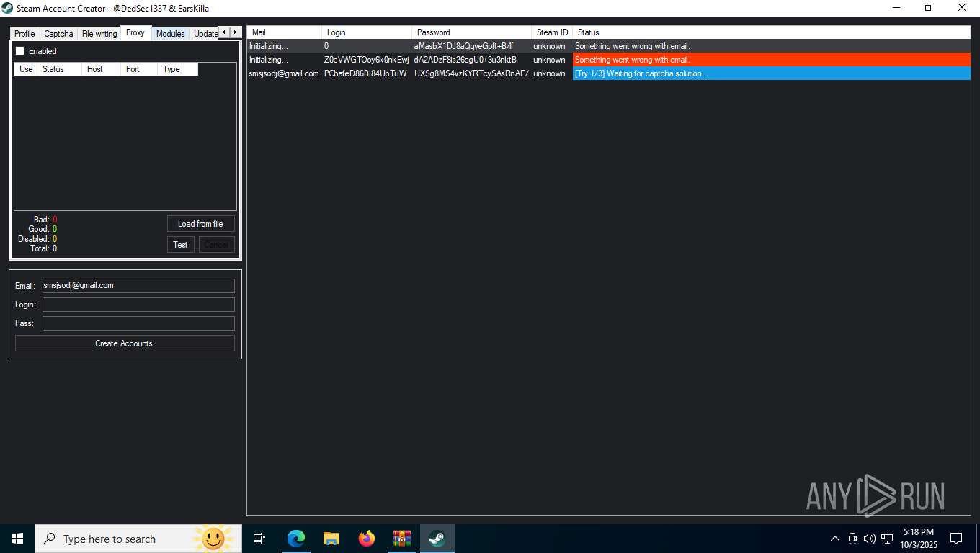
Task: Click the Meet Now camera tray icon
Action: [852, 539]
